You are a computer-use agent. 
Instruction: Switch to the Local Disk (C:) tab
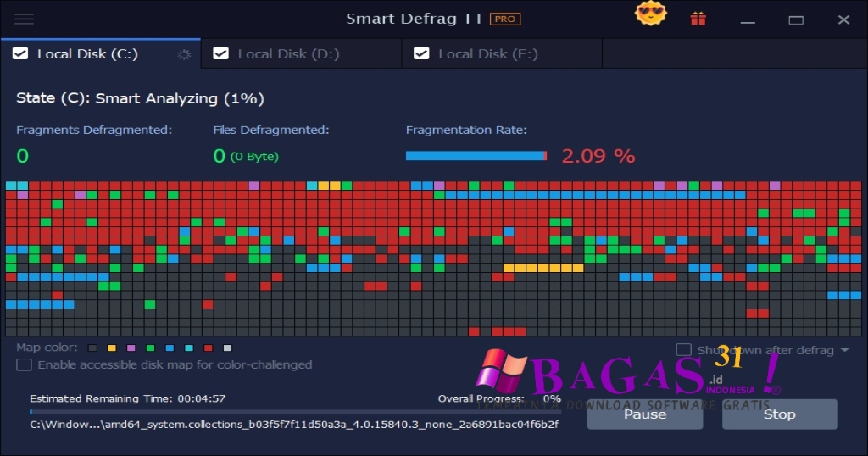pyautogui.click(x=101, y=53)
